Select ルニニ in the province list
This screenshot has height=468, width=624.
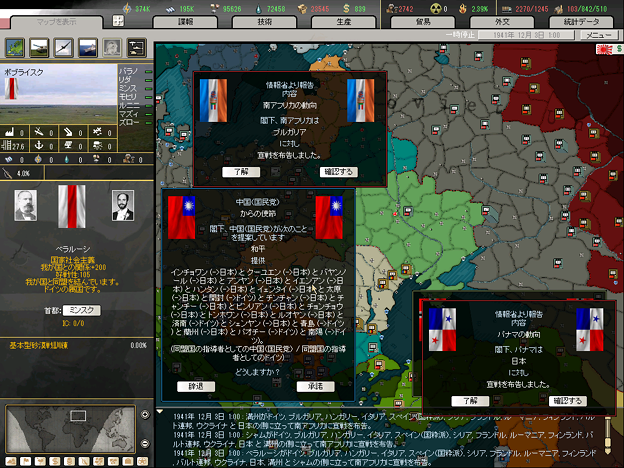click(x=136, y=105)
